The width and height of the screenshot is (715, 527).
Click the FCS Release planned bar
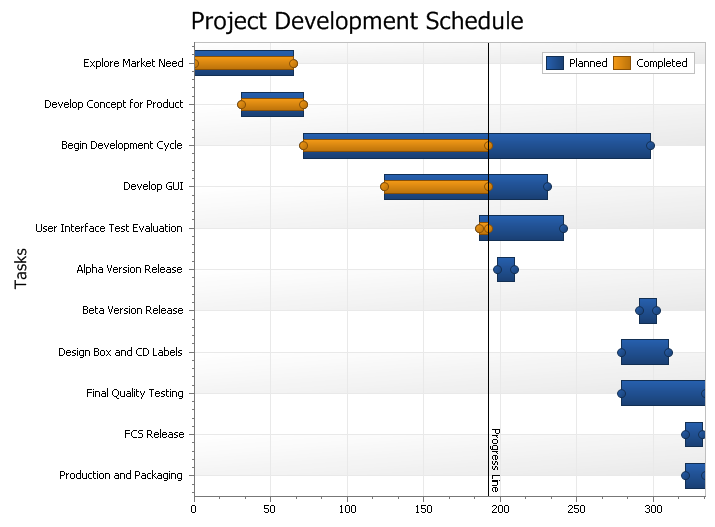pyautogui.click(x=694, y=434)
